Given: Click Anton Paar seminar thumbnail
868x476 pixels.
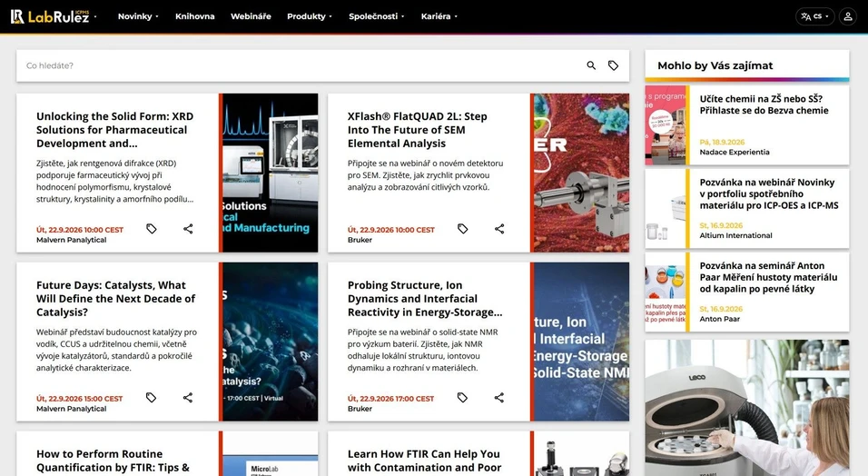Looking at the screenshot, I should (666, 292).
